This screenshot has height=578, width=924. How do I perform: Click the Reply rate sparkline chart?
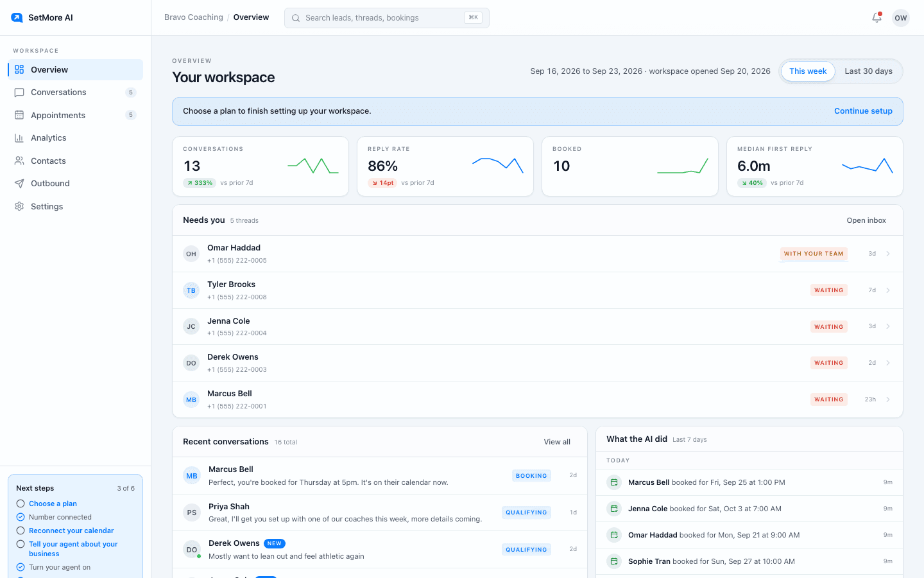pyautogui.click(x=498, y=166)
